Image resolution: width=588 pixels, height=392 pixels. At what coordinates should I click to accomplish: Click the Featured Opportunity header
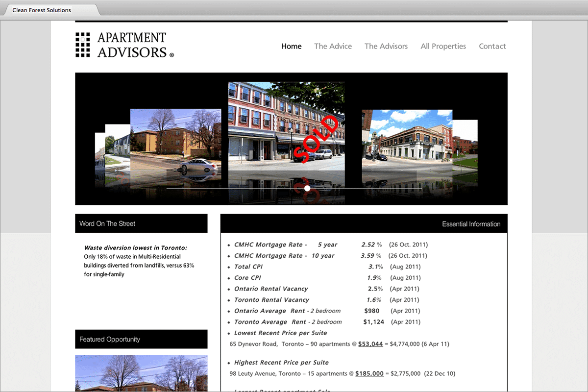tap(141, 339)
